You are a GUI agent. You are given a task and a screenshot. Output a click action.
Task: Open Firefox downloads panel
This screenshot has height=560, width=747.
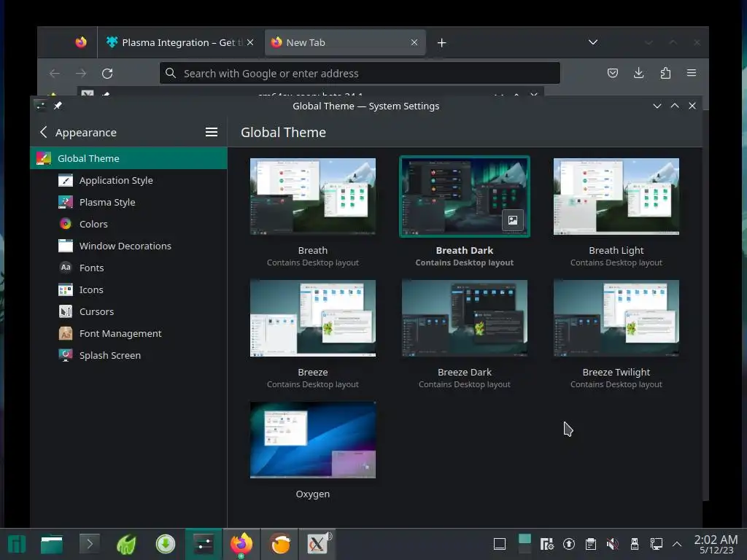(x=639, y=73)
